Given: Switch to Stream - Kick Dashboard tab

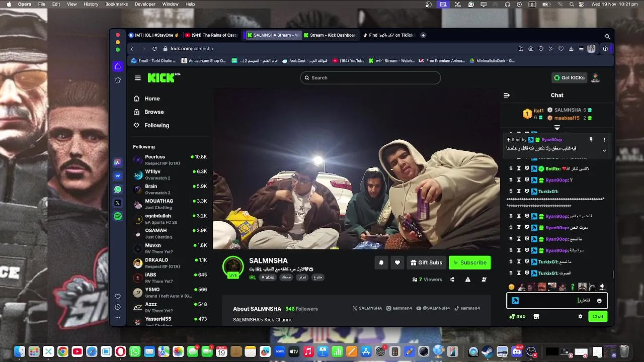Looking at the screenshot, I should pyautogui.click(x=330, y=35).
